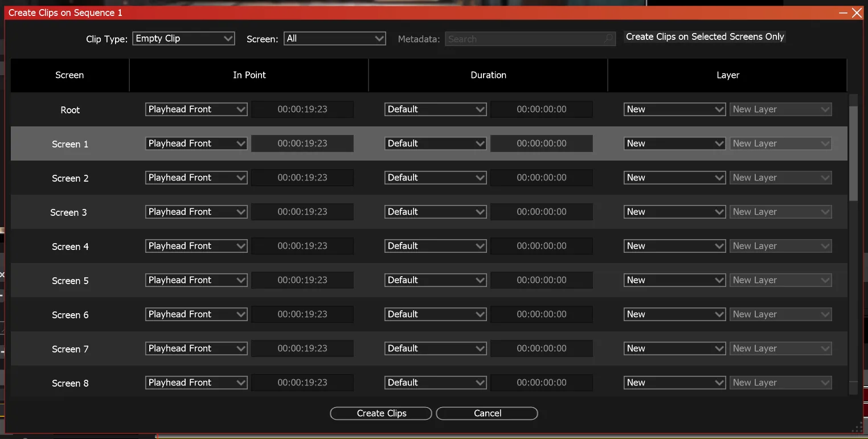
Task: Click the Metadata search field
Action: 530,39
